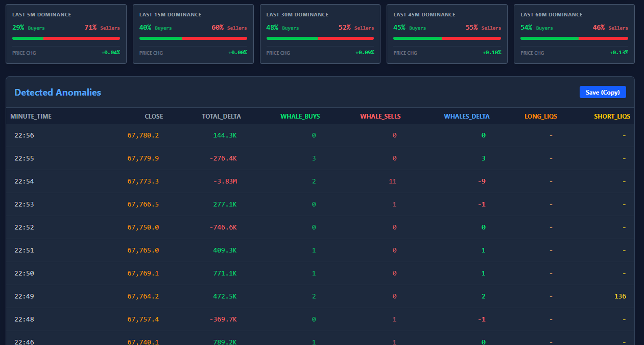The height and width of the screenshot is (345, 644).
Task: Click the WHALE_SELLS column header
Action: 380,117
